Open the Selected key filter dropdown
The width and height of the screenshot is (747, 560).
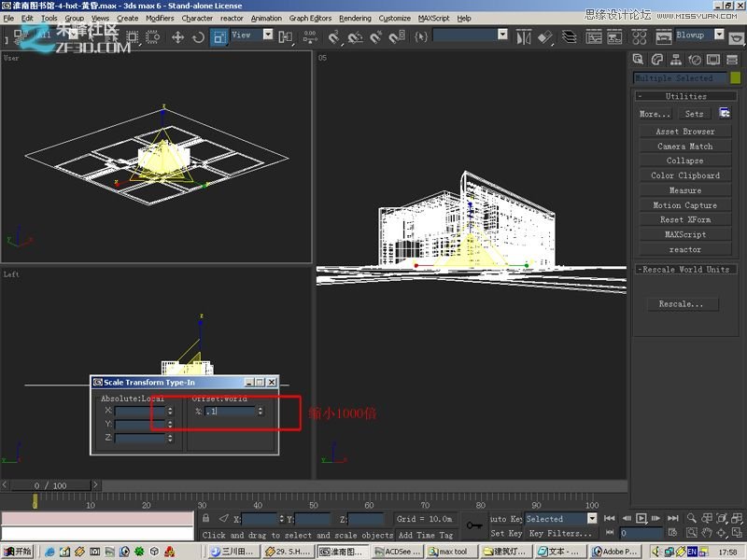(592, 518)
